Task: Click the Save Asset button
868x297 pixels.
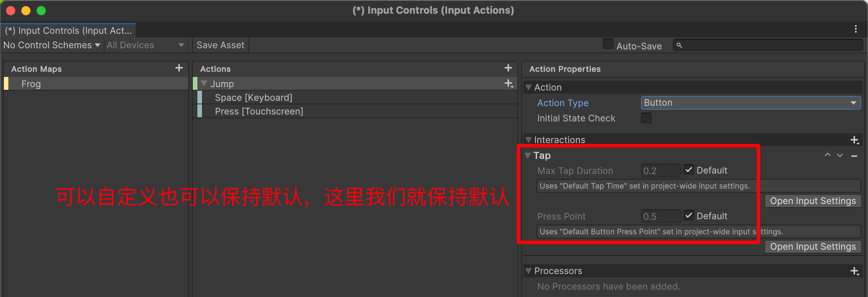Action: (221, 45)
